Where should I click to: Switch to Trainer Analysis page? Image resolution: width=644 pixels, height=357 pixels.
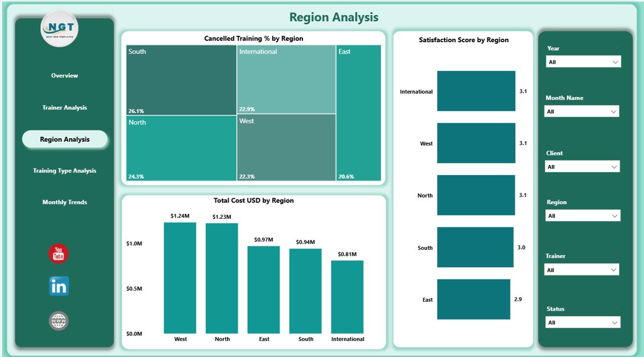[64, 107]
